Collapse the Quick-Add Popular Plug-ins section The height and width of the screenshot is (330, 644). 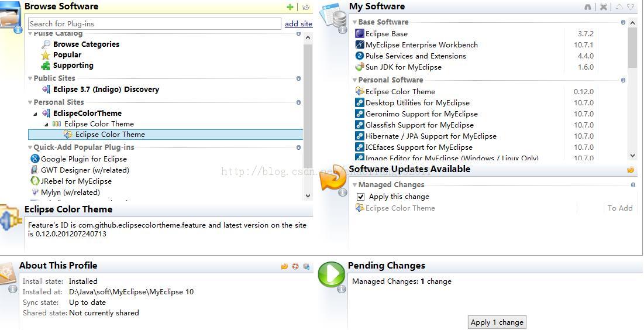coord(30,147)
